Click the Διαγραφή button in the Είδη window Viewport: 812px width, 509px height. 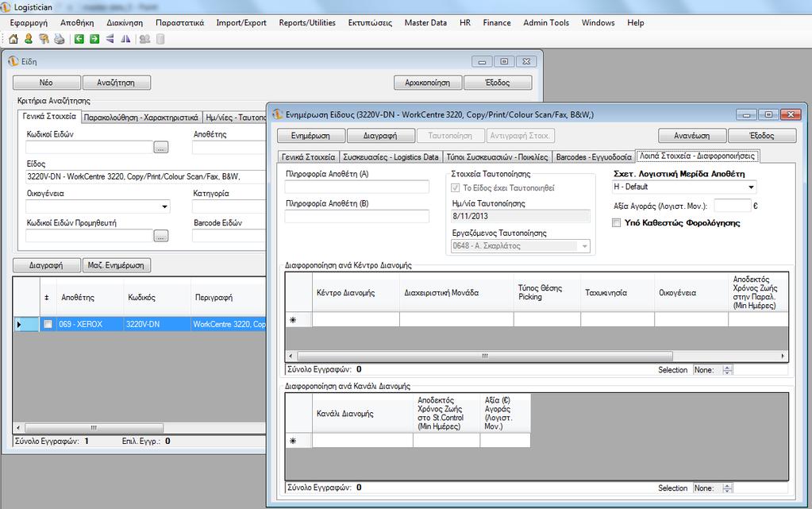pyautogui.click(x=47, y=265)
